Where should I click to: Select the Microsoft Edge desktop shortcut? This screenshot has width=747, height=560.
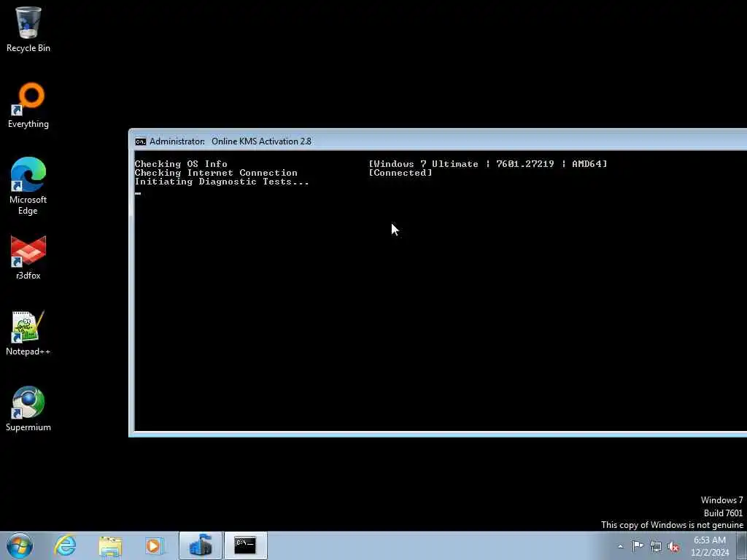(28, 186)
